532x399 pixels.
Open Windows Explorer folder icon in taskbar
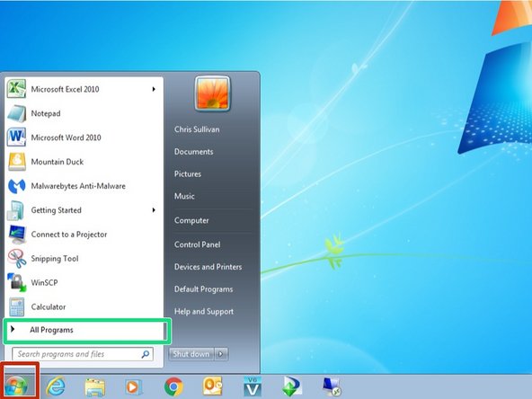point(94,387)
